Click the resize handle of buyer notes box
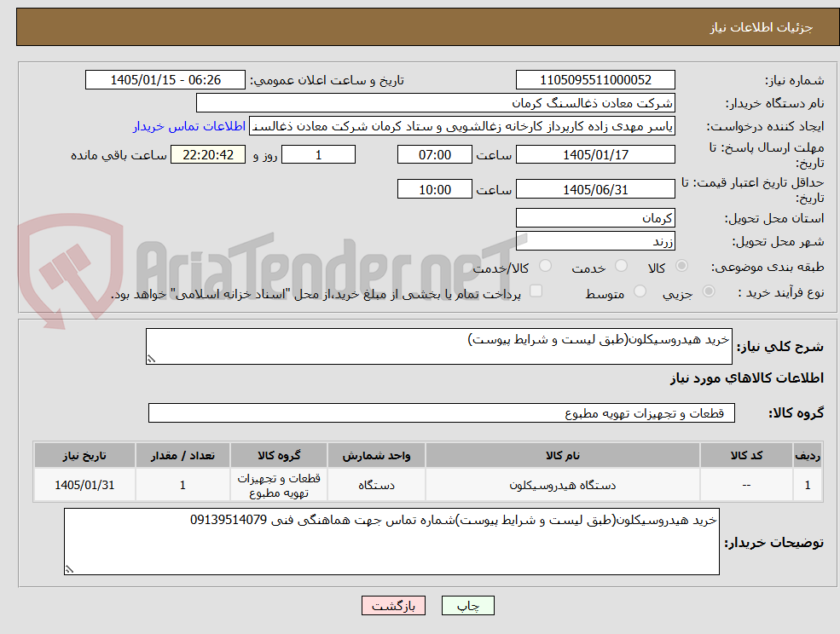Viewport: 840px width, 634px height. 69,570
